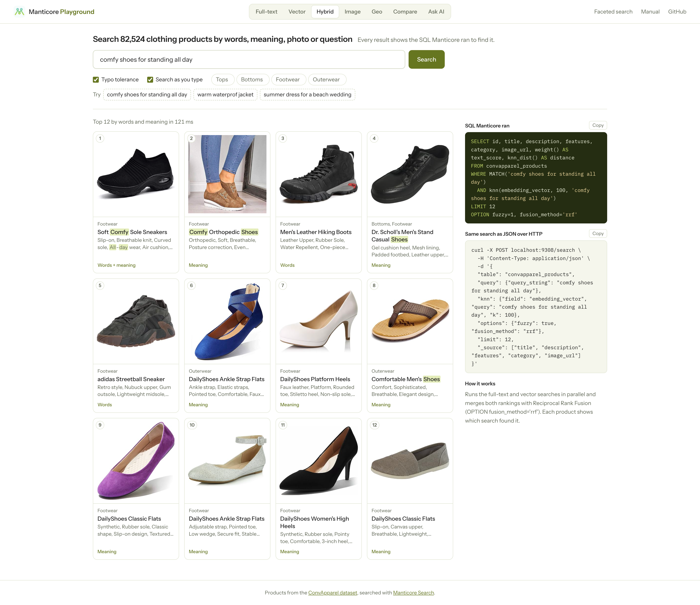The width and height of the screenshot is (700, 605).
Task: Open the adidas Streetball Sneaker image
Action: point(136,321)
